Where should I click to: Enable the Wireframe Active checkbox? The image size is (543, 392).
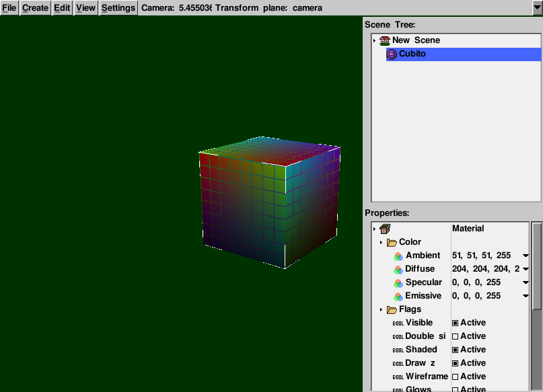coord(456,377)
